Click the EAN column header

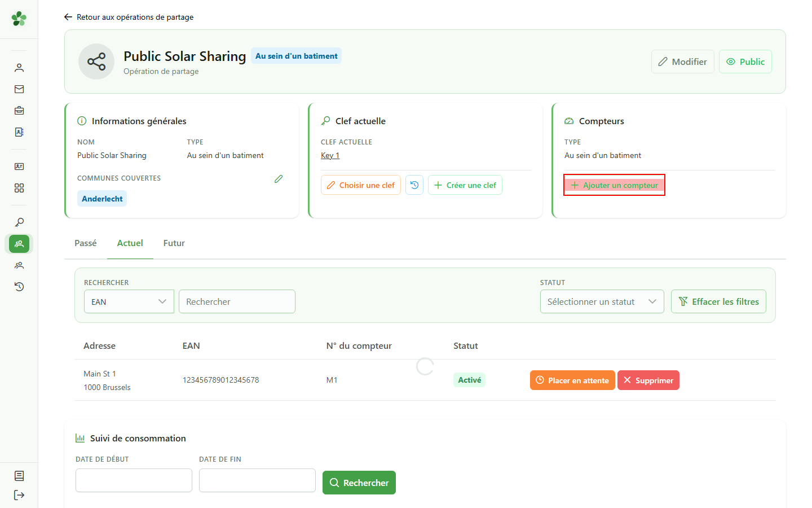tap(191, 345)
